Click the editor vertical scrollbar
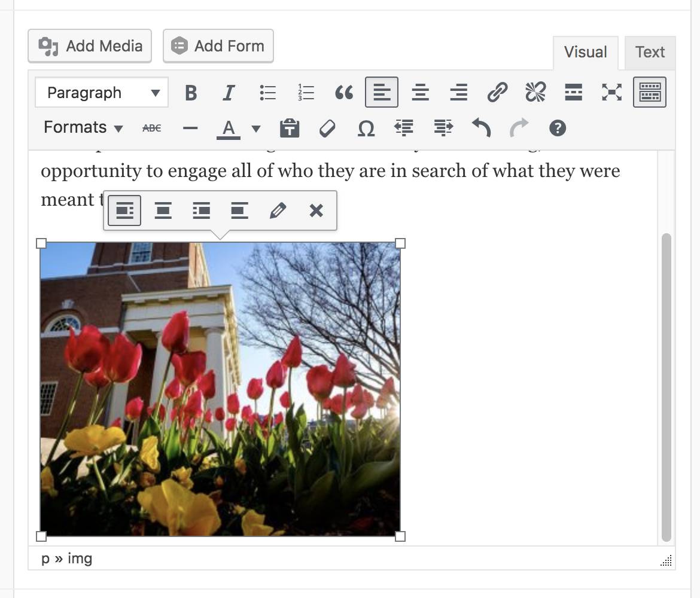Viewport: 700px width, 598px height. click(666, 388)
